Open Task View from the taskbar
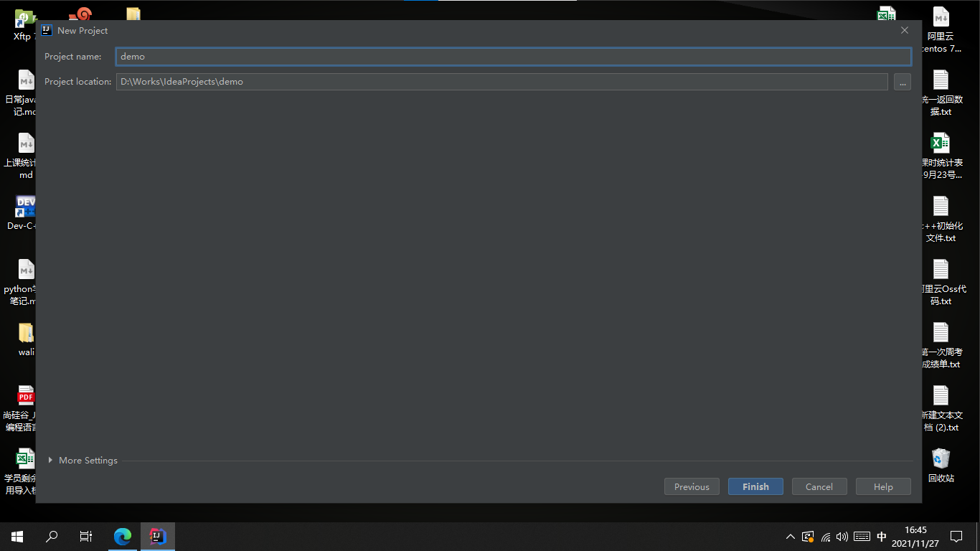The image size is (980, 551). [86, 536]
